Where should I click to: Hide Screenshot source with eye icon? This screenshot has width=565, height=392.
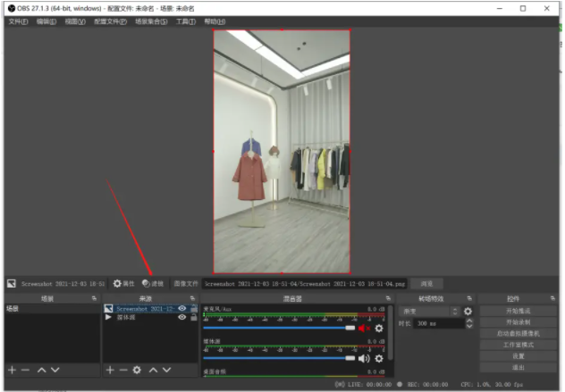pos(182,308)
